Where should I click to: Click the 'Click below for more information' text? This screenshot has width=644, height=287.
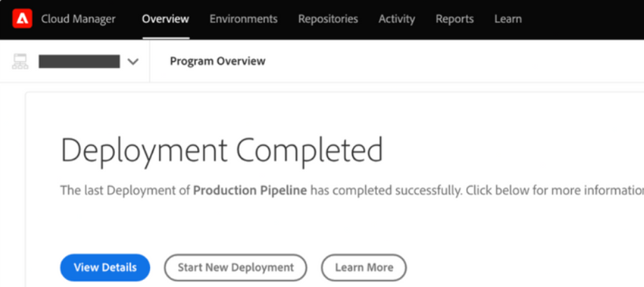pos(554,190)
